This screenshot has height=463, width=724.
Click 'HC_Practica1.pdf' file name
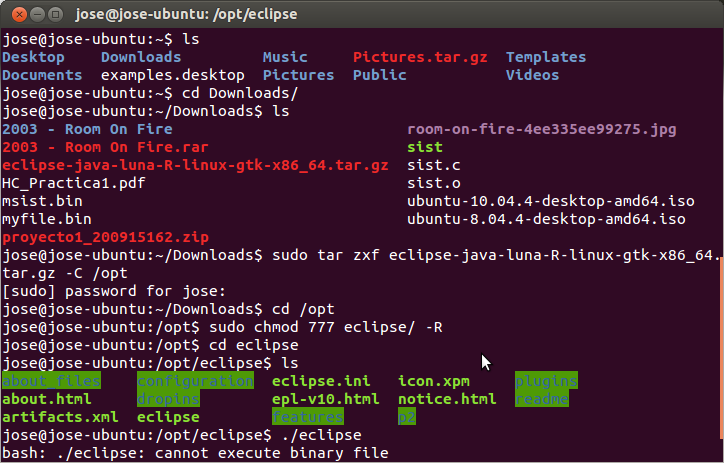point(74,183)
